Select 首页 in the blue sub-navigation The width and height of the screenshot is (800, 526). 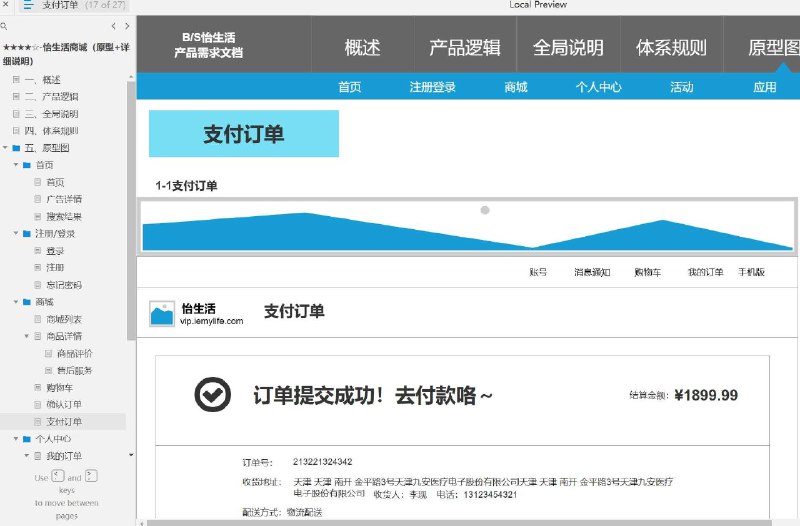(349, 87)
